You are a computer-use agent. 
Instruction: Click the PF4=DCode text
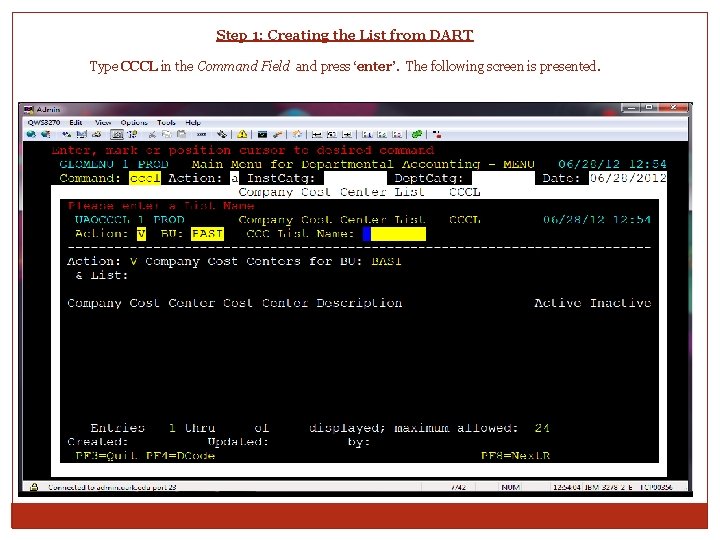pos(180,456)
